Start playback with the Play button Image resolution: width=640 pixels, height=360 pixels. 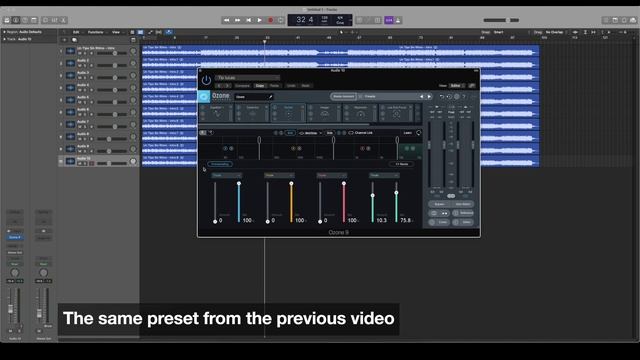(260, 20)
